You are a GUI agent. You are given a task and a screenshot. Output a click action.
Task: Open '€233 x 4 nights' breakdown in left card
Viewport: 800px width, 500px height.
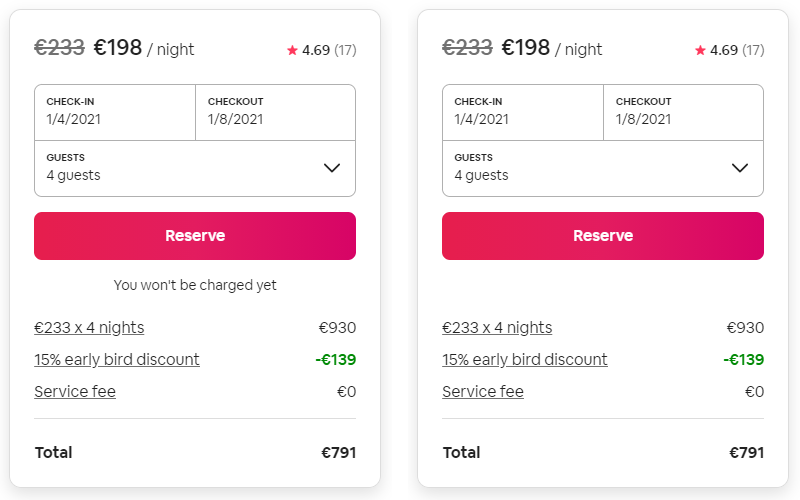pos(89,327)
